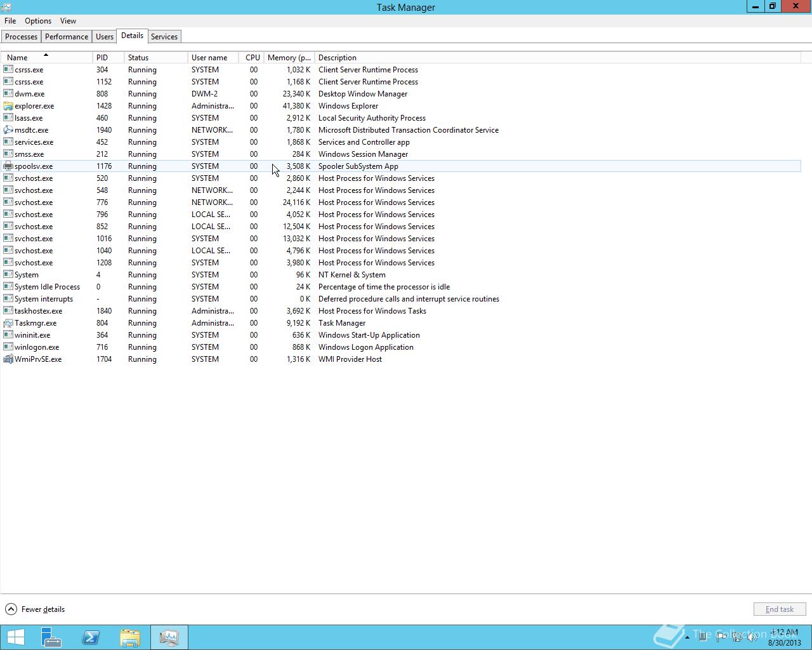Show hidden tray icons arrow
The width and height of the screenshot is (812, 650).
(687, 637)
